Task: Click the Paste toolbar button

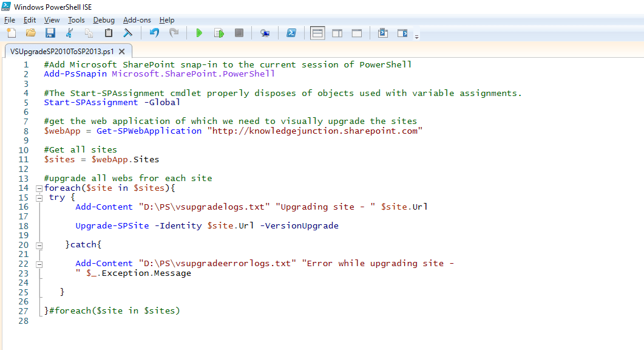Action: (108, 33)
